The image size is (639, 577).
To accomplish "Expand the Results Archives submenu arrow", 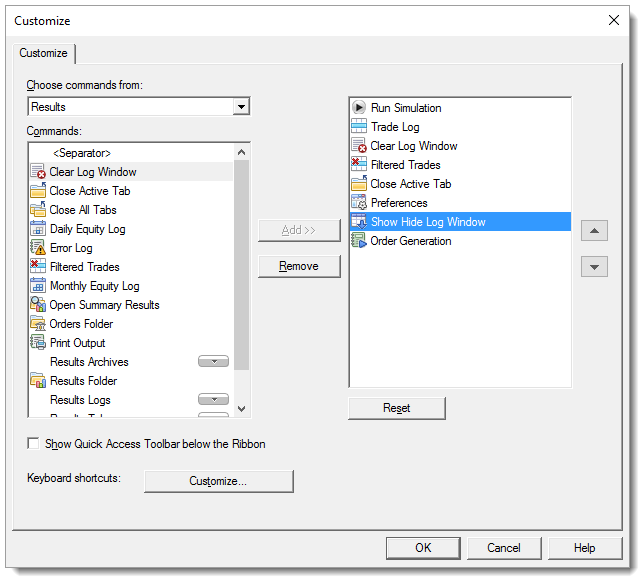I will click(x=213, y=362).
